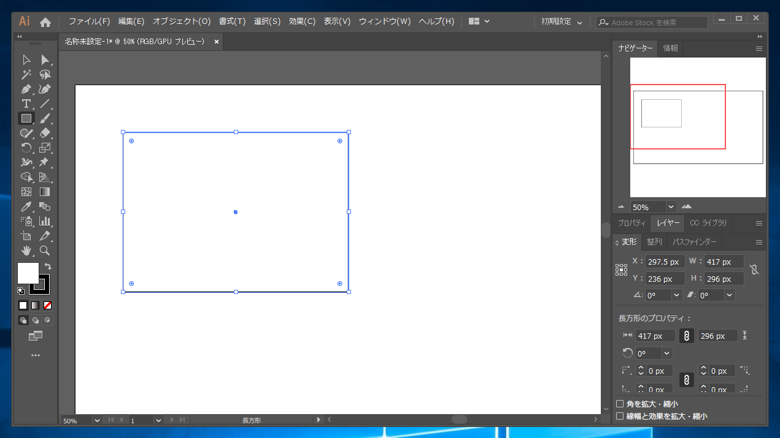Choose the Line Segment tool
The height and width of the screenshot is (438, 780).
coord(45,104)
